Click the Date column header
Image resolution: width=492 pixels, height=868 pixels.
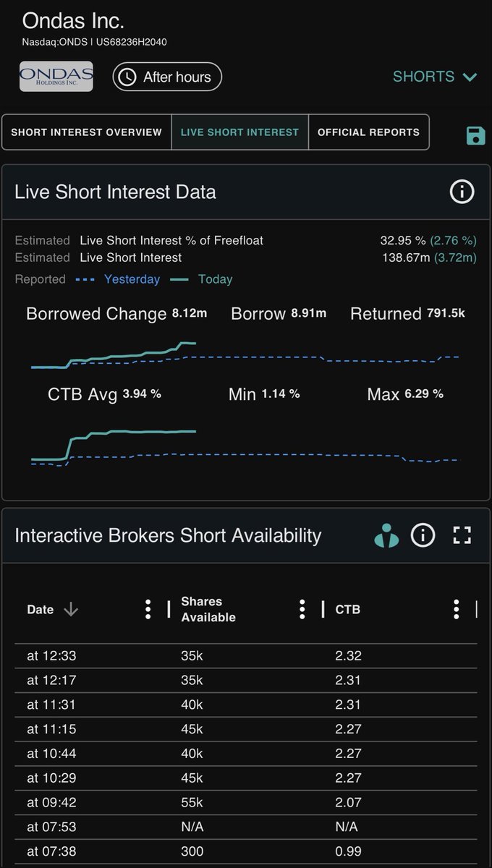point(41,610)
